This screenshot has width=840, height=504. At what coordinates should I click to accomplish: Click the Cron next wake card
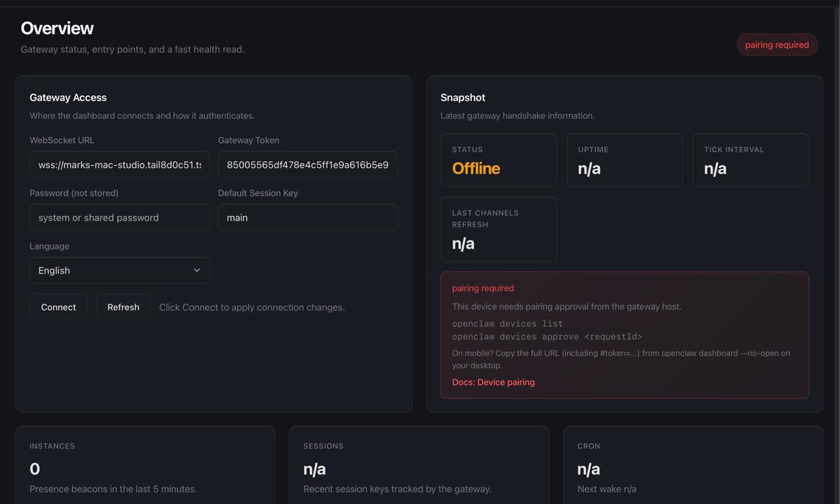click(692, 467)
